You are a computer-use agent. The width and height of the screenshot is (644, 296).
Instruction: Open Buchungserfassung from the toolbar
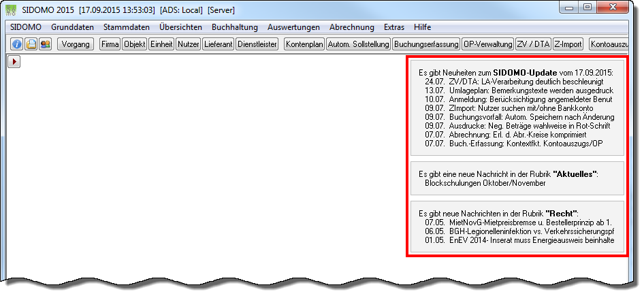pos(426,44)
